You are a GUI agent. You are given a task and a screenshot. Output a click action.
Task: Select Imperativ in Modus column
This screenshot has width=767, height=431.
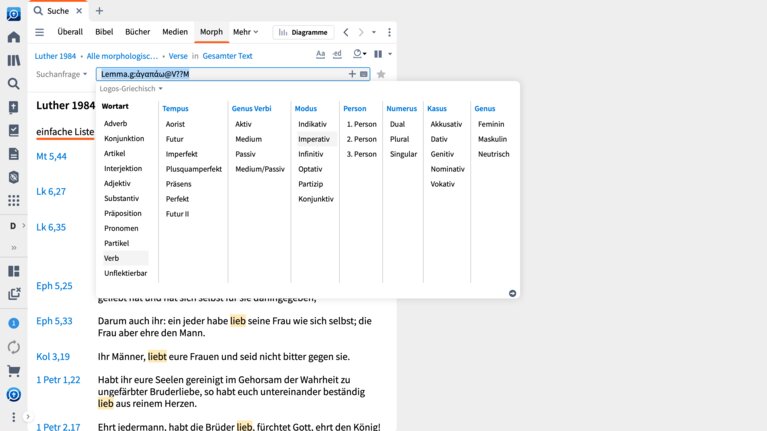pos(314,139)
